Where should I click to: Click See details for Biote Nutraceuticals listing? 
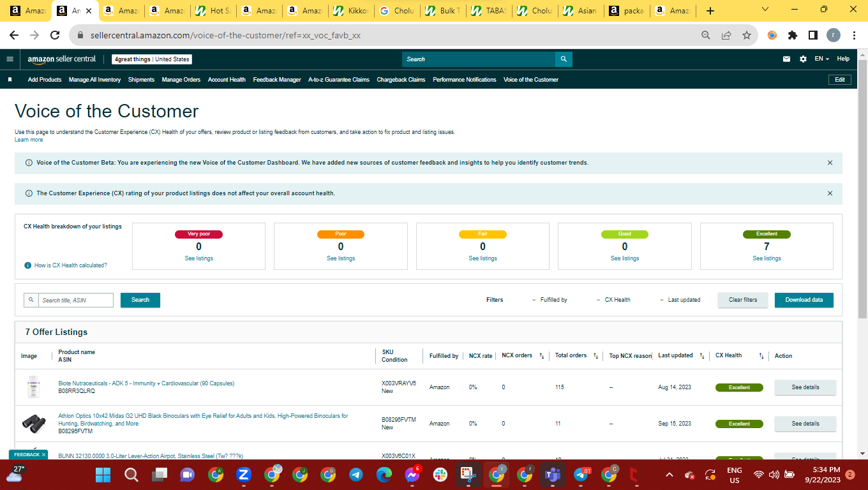coord(805,387)
